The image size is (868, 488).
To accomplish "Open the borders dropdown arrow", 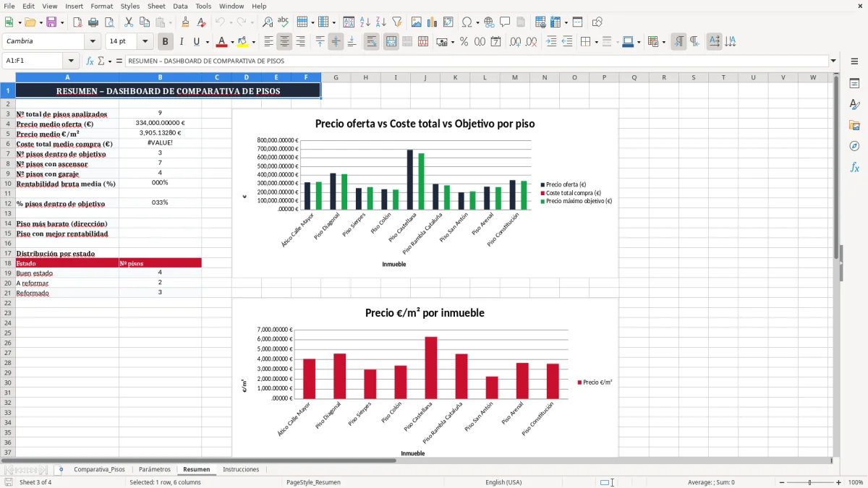I will coord(596,42).
